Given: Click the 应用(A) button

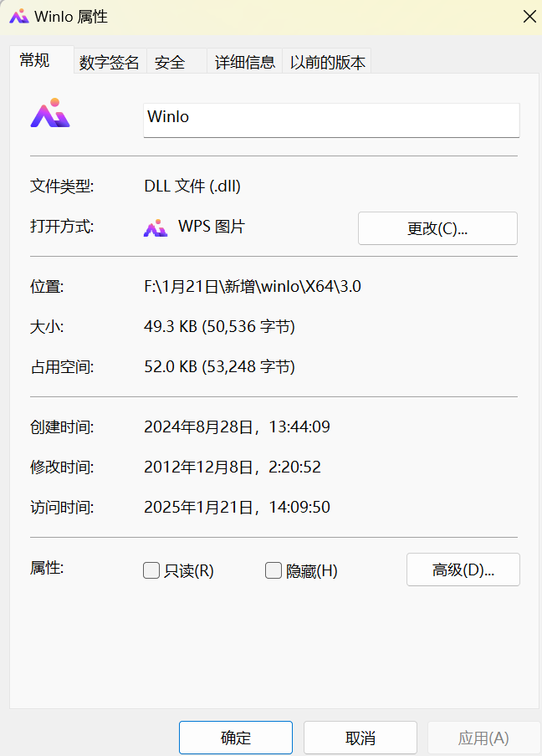Looking at the screenshot, I should [483, 738].
